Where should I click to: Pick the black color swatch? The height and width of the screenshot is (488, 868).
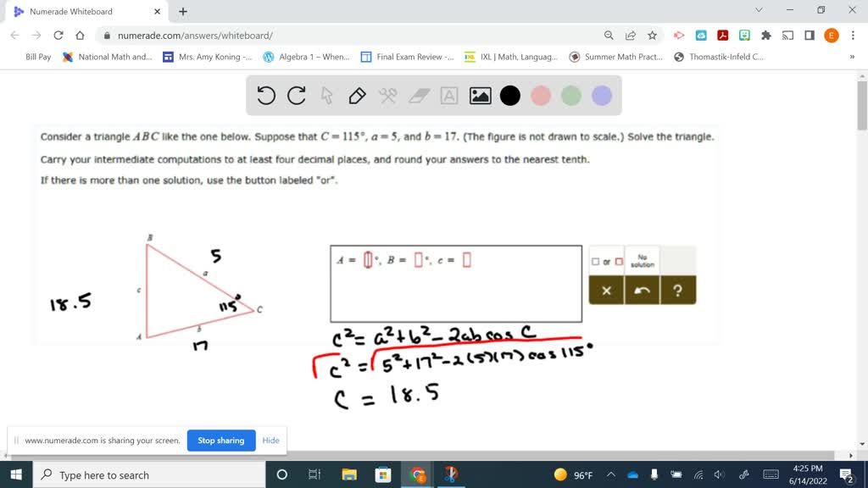tap(509, 95)
